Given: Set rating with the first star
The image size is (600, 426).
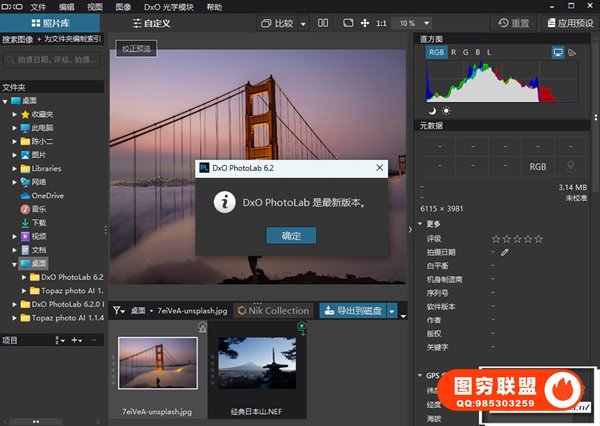Looking at the screenshot, I should pyautogui.click(x=496, y=239).
